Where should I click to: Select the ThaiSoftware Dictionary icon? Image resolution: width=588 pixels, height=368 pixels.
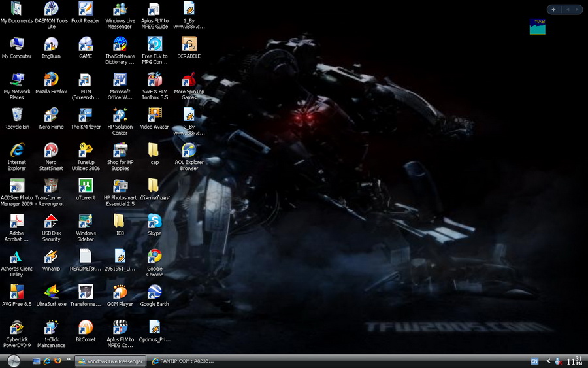click(x=120, y=44)
